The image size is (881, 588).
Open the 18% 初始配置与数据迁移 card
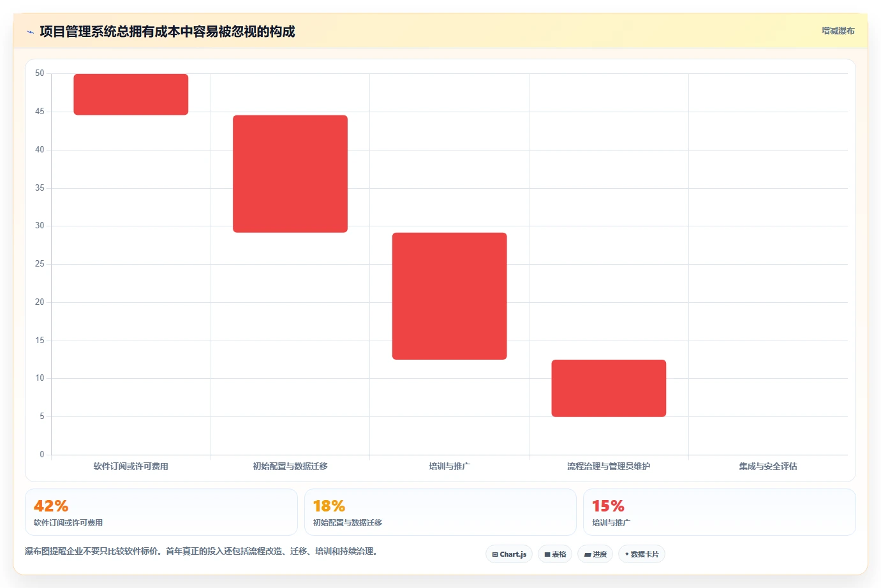point(440,512)
